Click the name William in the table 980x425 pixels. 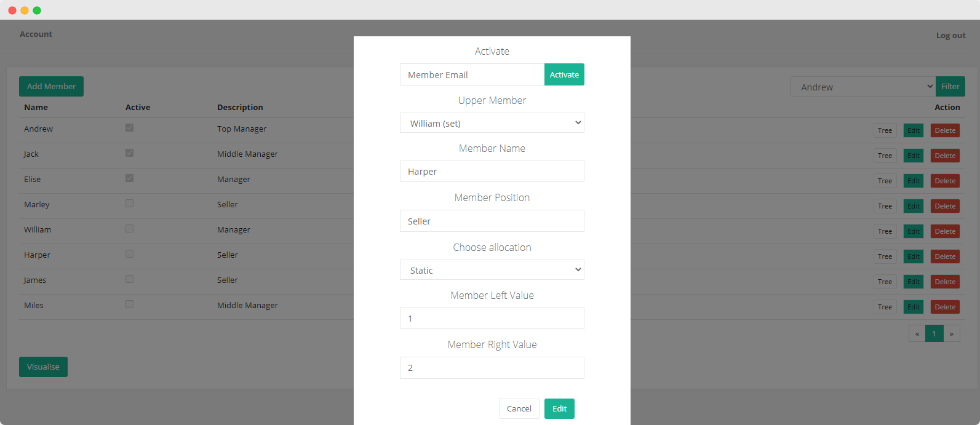point(38,229)
